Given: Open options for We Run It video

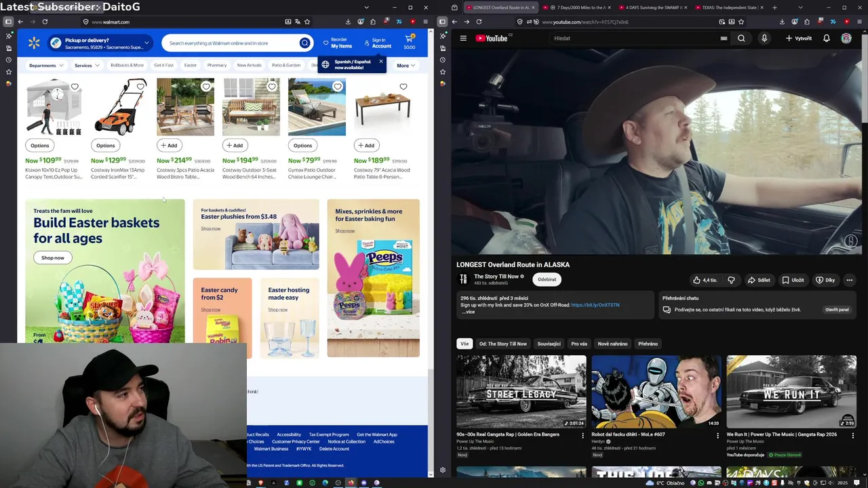Looking at the screenshot, I should pos(853,435).
